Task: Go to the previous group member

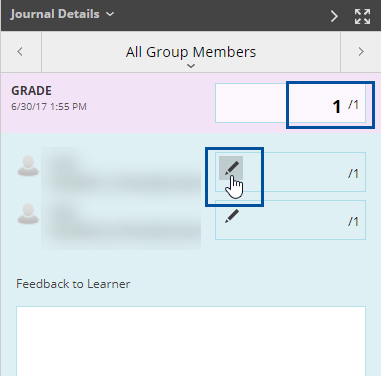Action: pyautogui.click(x=21, y=52)
